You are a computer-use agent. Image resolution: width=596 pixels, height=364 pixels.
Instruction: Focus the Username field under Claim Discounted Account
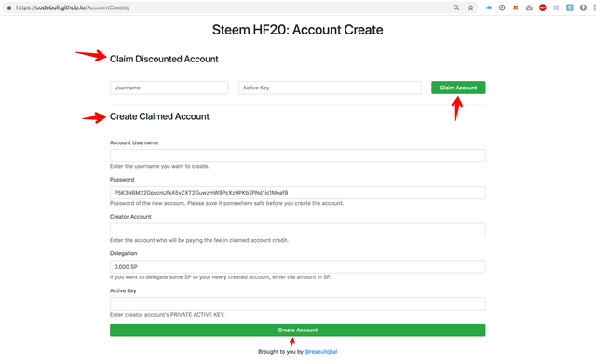[x=169, y=88]
